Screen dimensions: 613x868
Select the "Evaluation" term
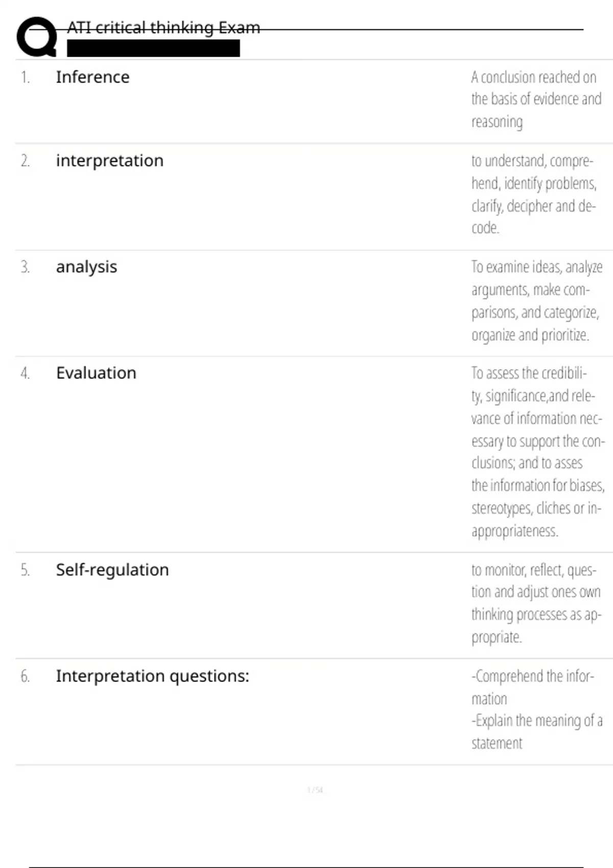tap(96, 373)
